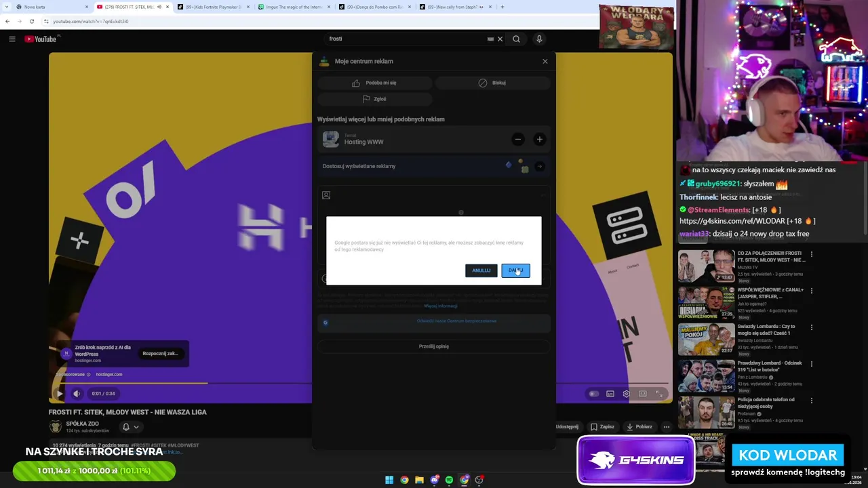This screenshot has width=868, height=488.
Task: Open SPÓŁKA ZOO channel avatar
Action: [x=55, y=427]
